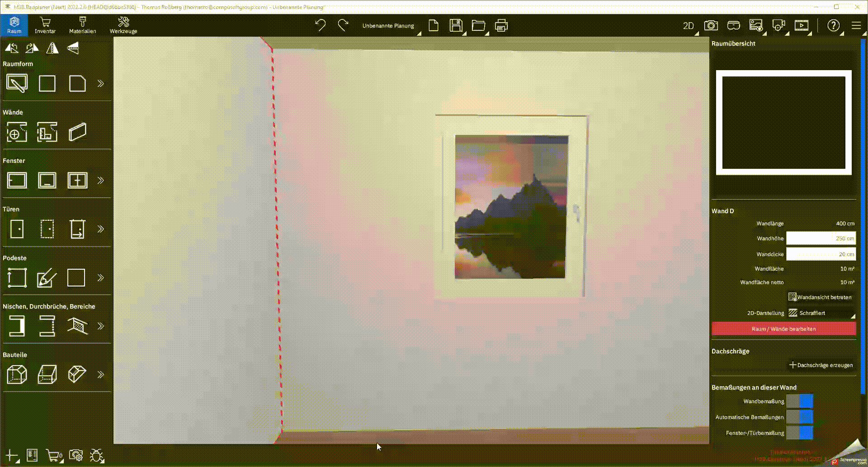Open the shopping cart in bottom bar
This screenshot has height=467, width=868.
[x=54, y=456]
